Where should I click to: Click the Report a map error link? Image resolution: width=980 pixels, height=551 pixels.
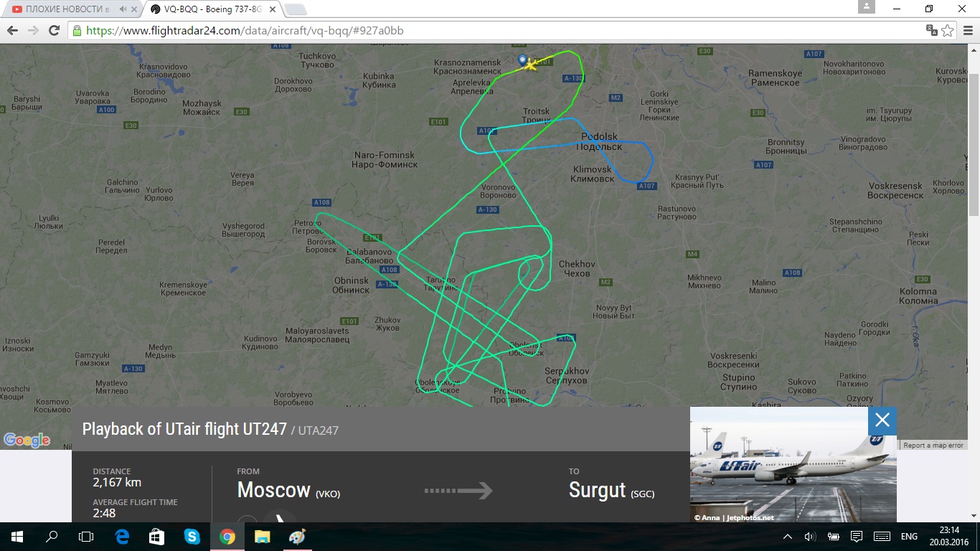[933, 446]
